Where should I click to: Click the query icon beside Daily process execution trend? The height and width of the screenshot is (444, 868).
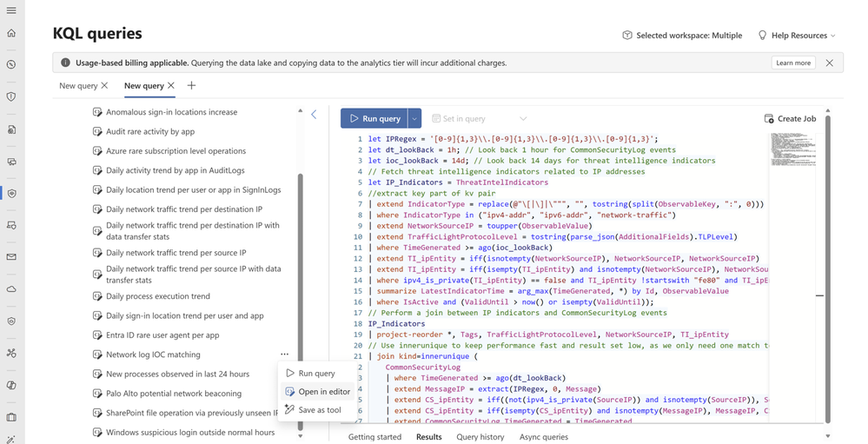pos(96,296)
